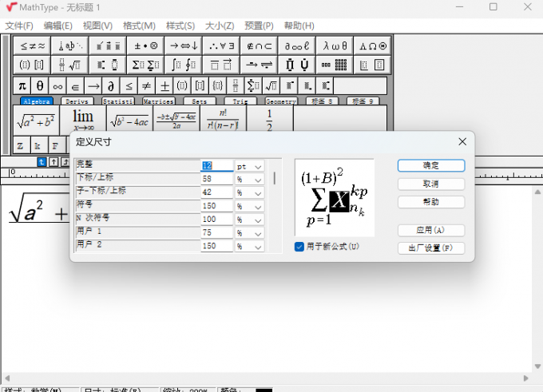Click the horizontal scroll right arrow
Screen dimensions: 543x392
526,378
